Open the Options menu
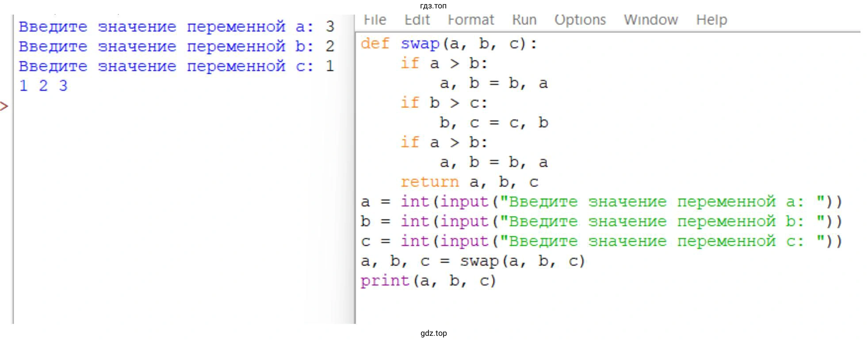Image resolution: width=868 pixels, height=342 pixels. tap(580, 20)
